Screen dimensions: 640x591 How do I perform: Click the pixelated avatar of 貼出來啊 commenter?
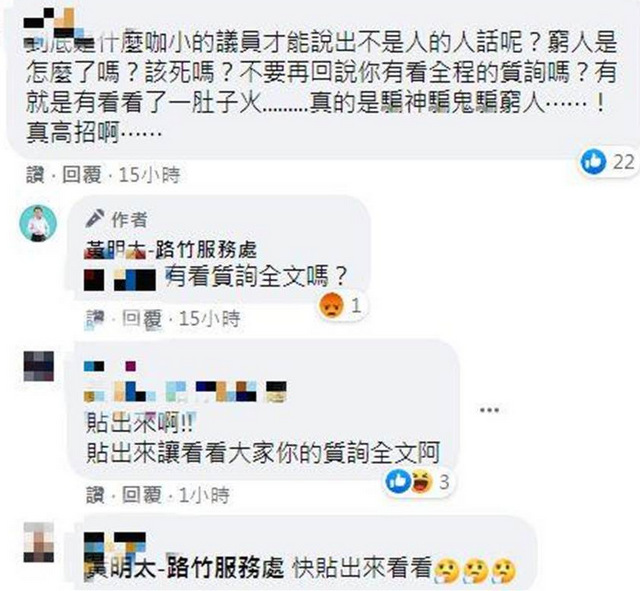tap(39, 366)
